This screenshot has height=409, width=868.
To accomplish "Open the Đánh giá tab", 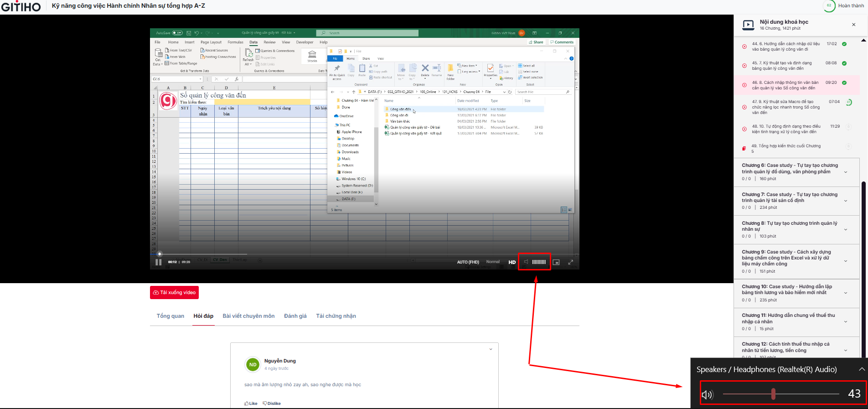I will click(295, 316).
